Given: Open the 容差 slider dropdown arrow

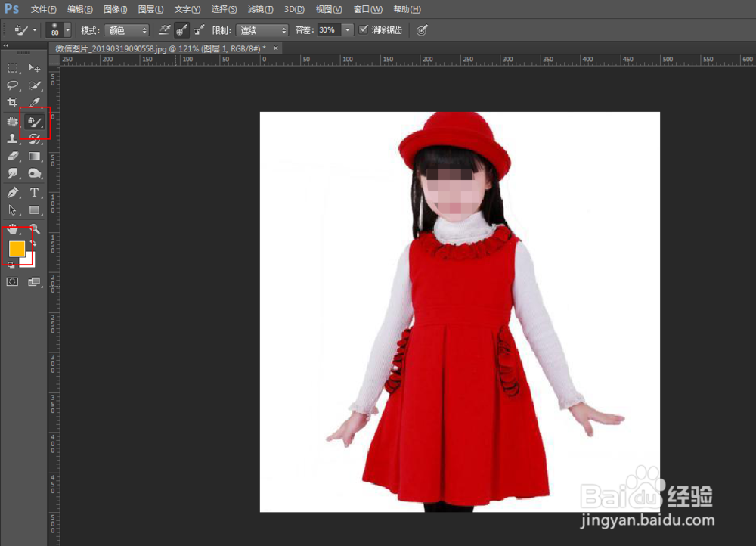Looking at the screenshot, I should (348, 30).
